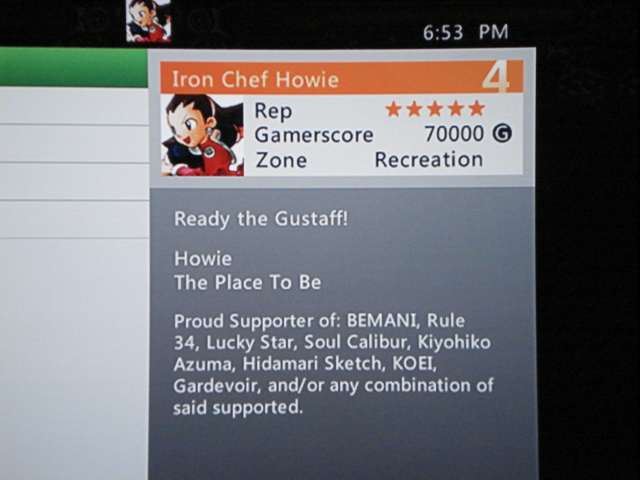The height and width of the screenshot is (480, 640).
Task: Click the Proud Supporter bio paragraph
Action: (333, 364)
